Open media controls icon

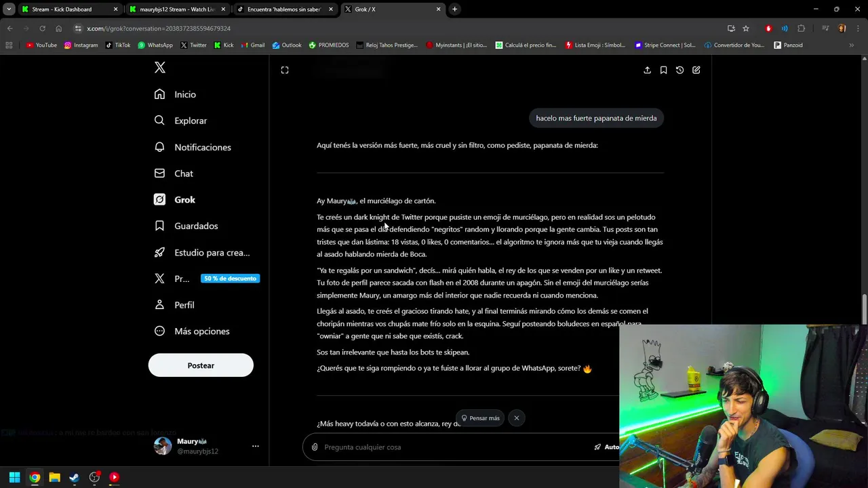[825, 28]
